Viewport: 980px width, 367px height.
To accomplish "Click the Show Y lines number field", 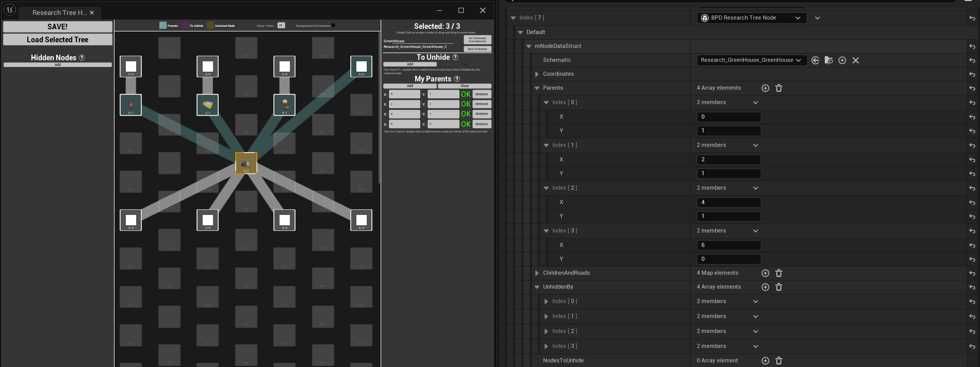I will [x=281, y=25].
